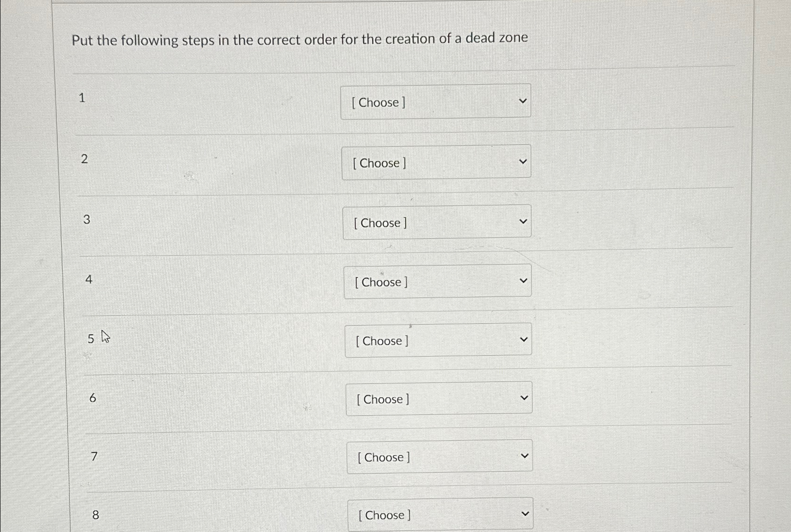Click the Choose text in step 6 box

click(x=383, y=399)
